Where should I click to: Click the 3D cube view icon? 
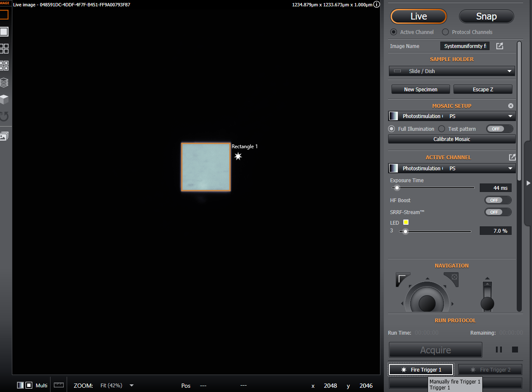[x=4, y=99]
